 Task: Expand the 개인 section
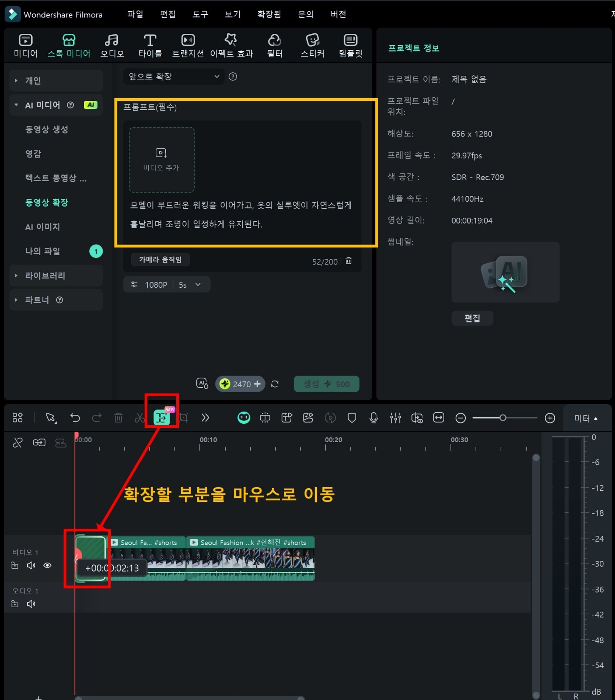[x=56, y=80]
